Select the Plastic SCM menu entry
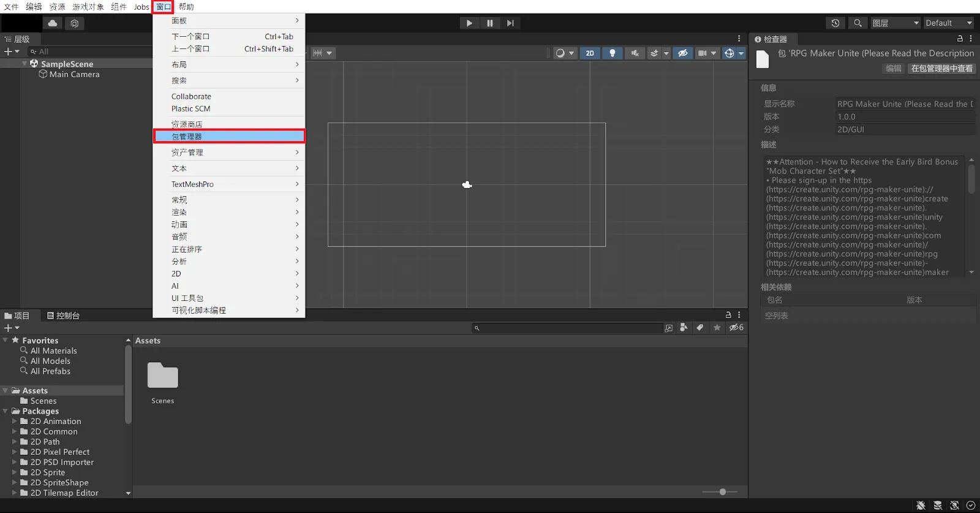This screenshot has height=513, width=980. pos(229,109)
